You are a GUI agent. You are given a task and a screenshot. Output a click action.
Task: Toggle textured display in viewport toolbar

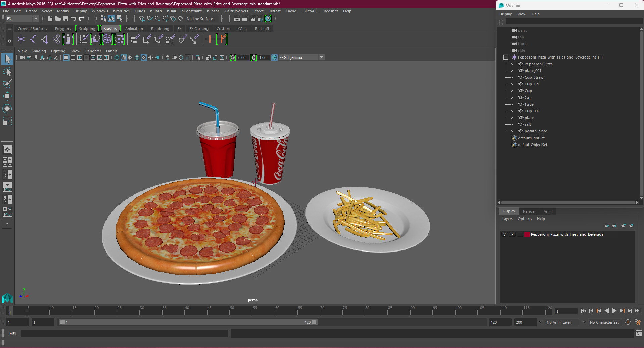point(144,57)
